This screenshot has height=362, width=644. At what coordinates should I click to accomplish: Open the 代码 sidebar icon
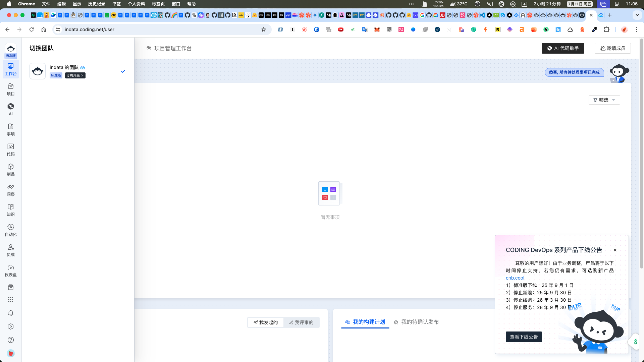[x=11, y=150]
